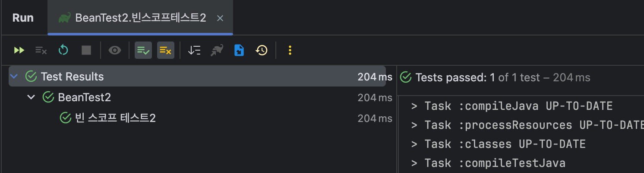Click the Gradle elephant toolbar icon
Image resolution: width=644 pixels, height=173 pixels.
coord(217,51)
